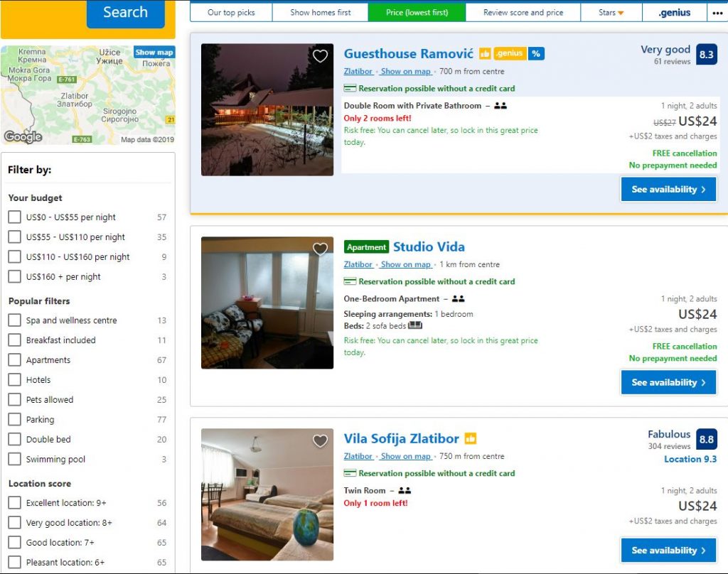Viewport: 728px width, 574px height.
Task: Click thumbs-up badge beside Guesthouse Ramović
Action: (x=485, y=54)
